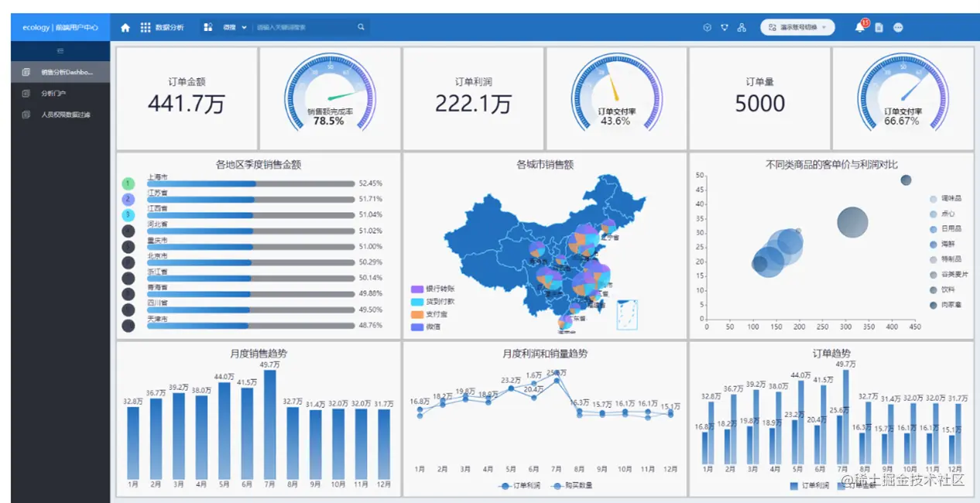Click rank 1 badge for 上海市

point(128,183)
